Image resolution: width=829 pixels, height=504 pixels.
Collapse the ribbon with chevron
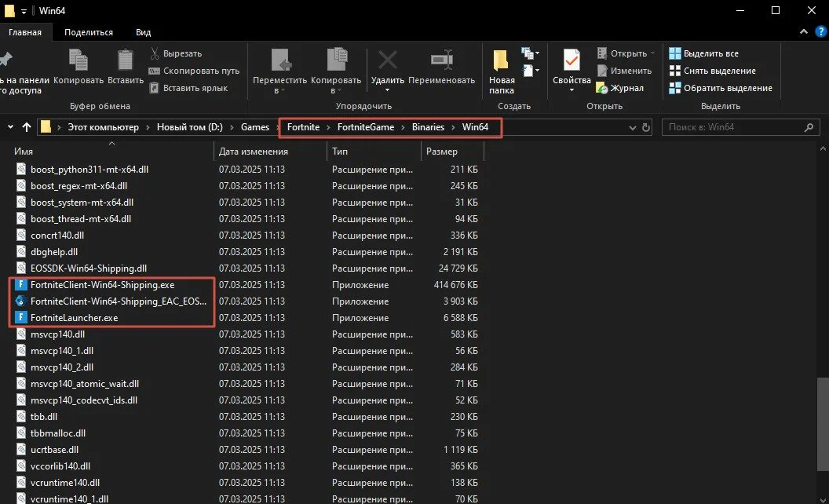804,31
